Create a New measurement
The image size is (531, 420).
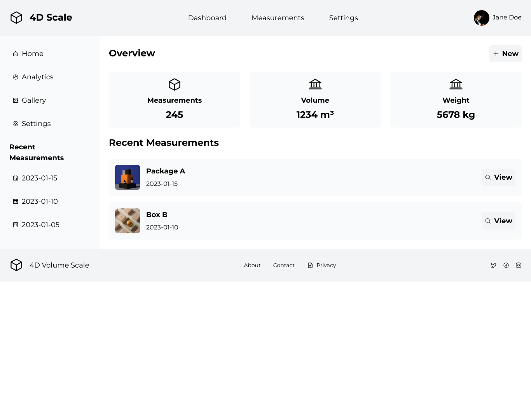[x=505, y=54]
